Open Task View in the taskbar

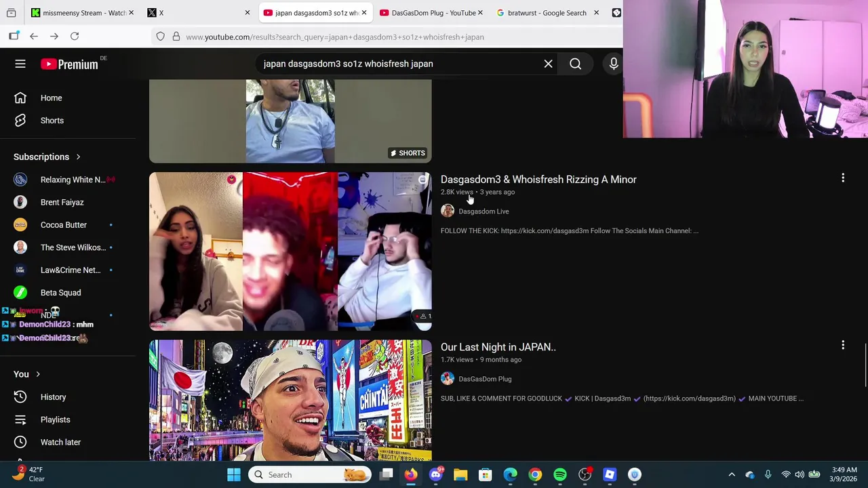tap(386, 474)
